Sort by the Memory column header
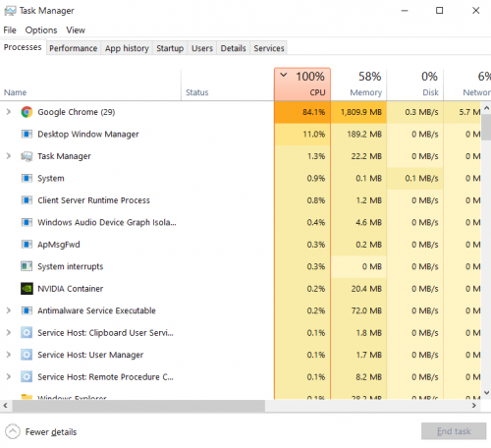Image resolution: width=491 pixels, height=448 pixels. pyautogui.click(x=358, y=84)
